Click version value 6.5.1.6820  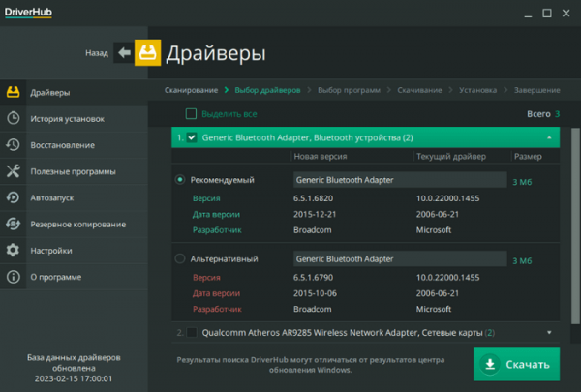pyautogui.click(x=313, y=198)
